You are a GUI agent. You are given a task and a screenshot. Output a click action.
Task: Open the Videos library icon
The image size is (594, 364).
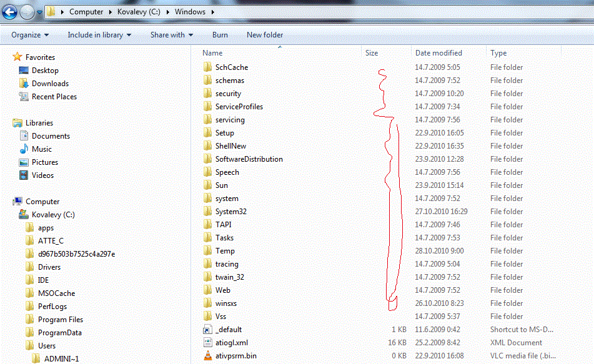(x=24, y=175)
